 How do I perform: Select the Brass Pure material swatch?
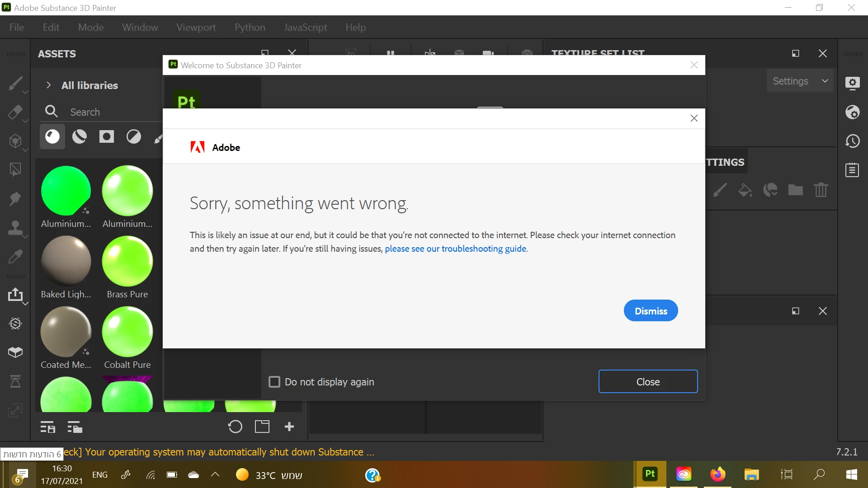pyautogui.click(x=127, y=262)
